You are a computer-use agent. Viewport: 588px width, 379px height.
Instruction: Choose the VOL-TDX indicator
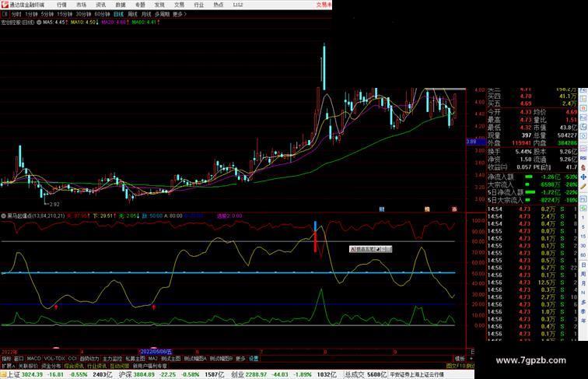pyautogui.click(x=54, y=359)
